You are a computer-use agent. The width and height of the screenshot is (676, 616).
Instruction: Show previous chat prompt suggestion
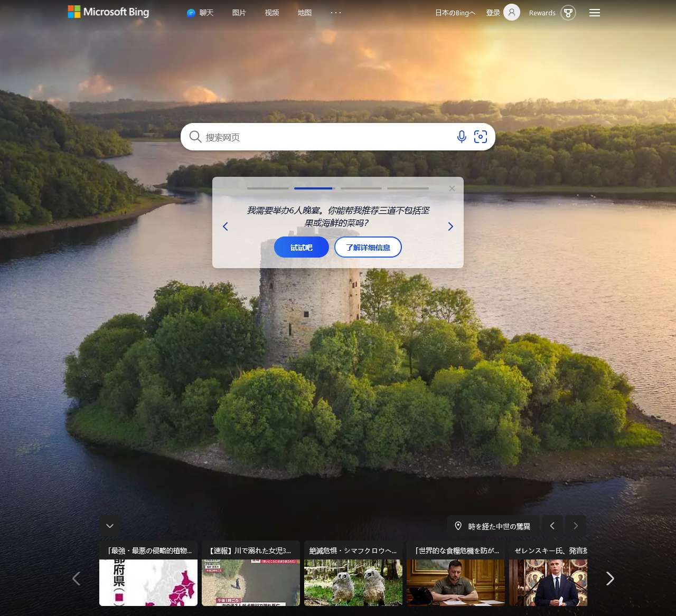pos(226,226)
